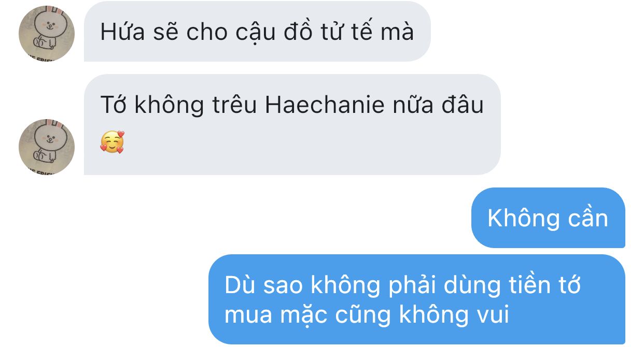Screen dimensions: 644x347
Task: Tap the blue "Không cần" message bubble
Action: coord(548,218)
